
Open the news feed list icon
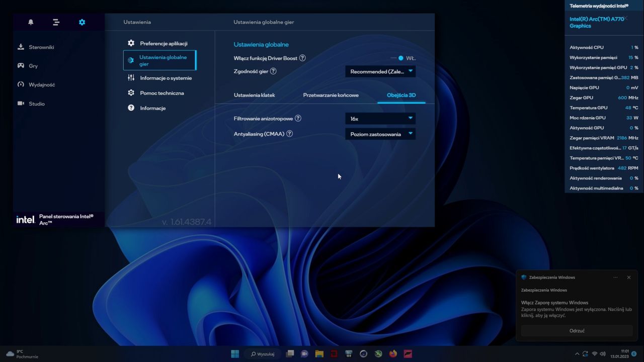coord(56,22)
